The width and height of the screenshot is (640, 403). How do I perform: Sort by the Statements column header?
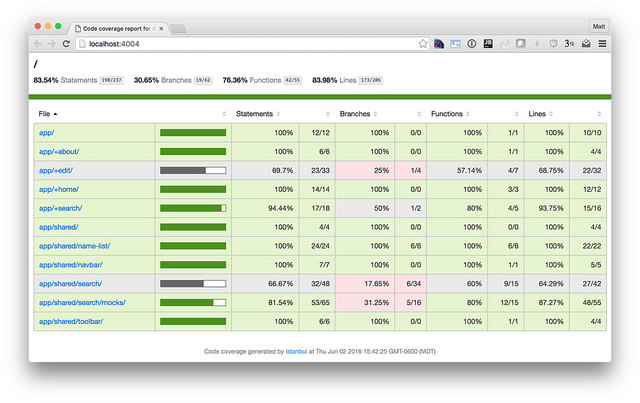(x=258, y=114)
